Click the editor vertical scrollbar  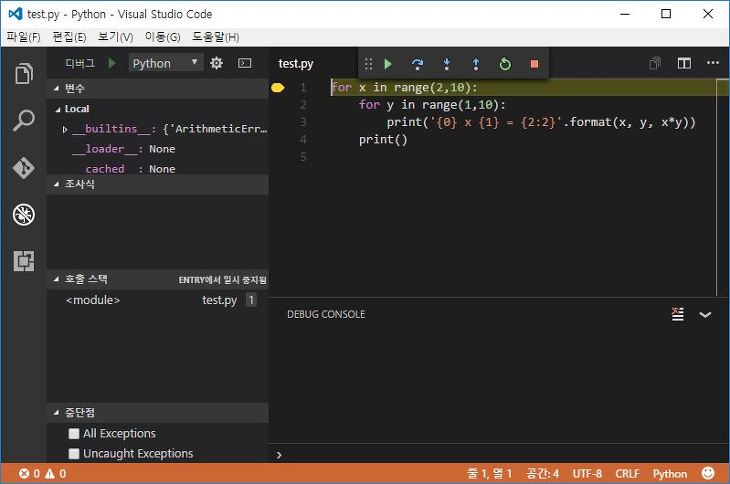722,186
